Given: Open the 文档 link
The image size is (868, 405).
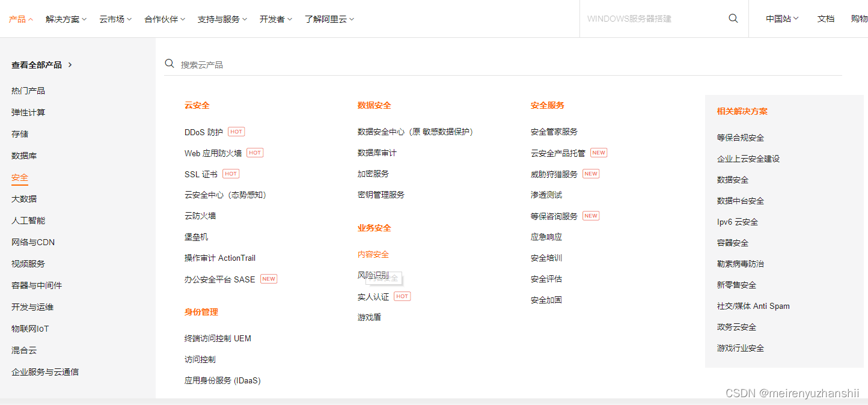Looking at the screenshot, I should coord(826,19).
